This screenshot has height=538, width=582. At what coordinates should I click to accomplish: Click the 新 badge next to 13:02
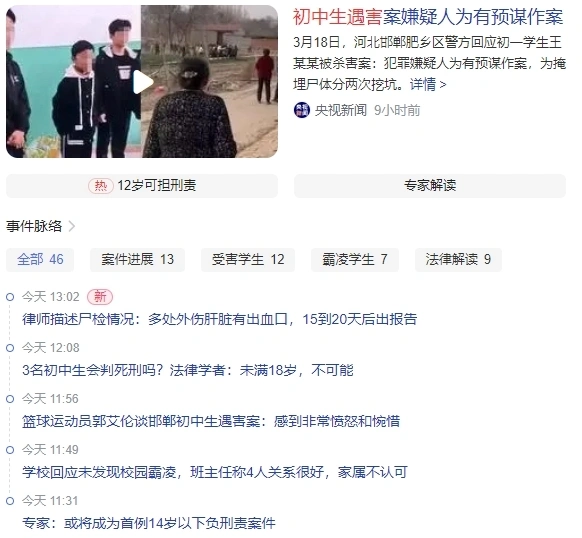(x=100, y=297)
